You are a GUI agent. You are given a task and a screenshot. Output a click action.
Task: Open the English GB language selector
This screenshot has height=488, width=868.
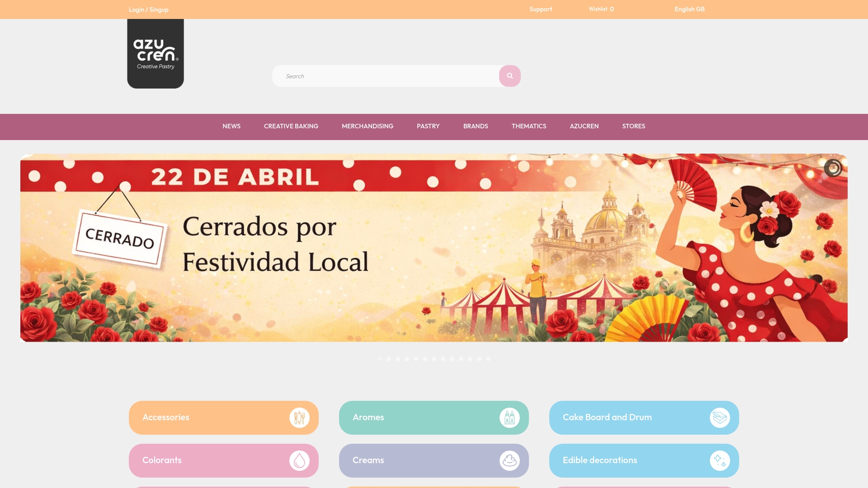pyautogui.click(x=689, y=9)
